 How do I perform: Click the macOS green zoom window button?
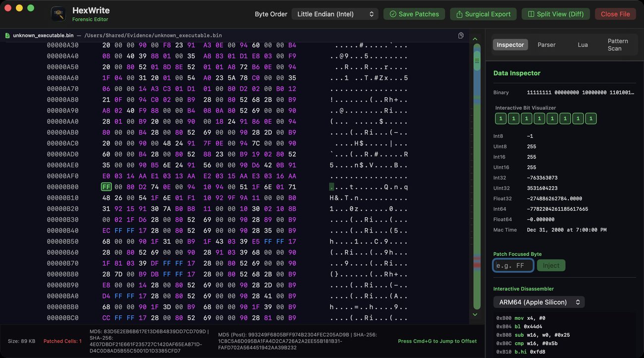31,8
